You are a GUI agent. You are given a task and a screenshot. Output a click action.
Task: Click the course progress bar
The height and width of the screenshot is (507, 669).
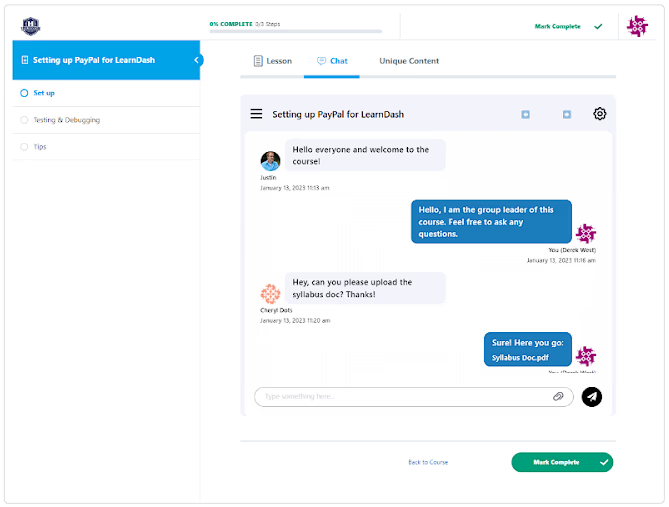[296, 31]
